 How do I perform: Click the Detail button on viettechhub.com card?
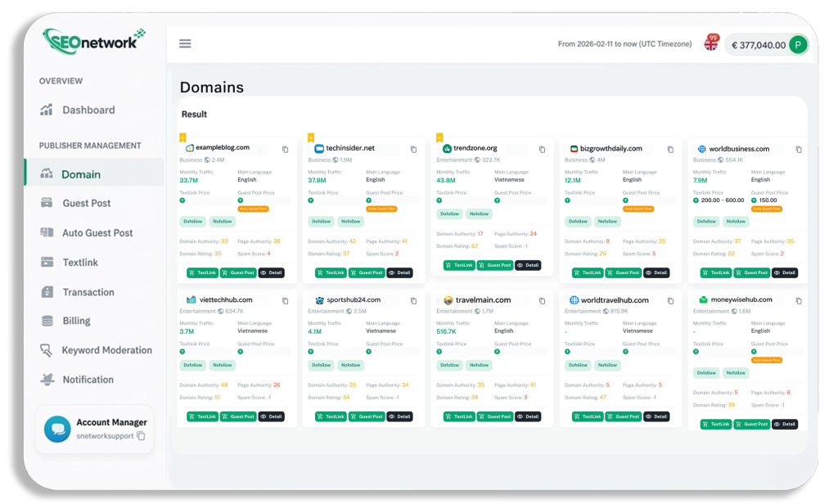pos(272,416)
